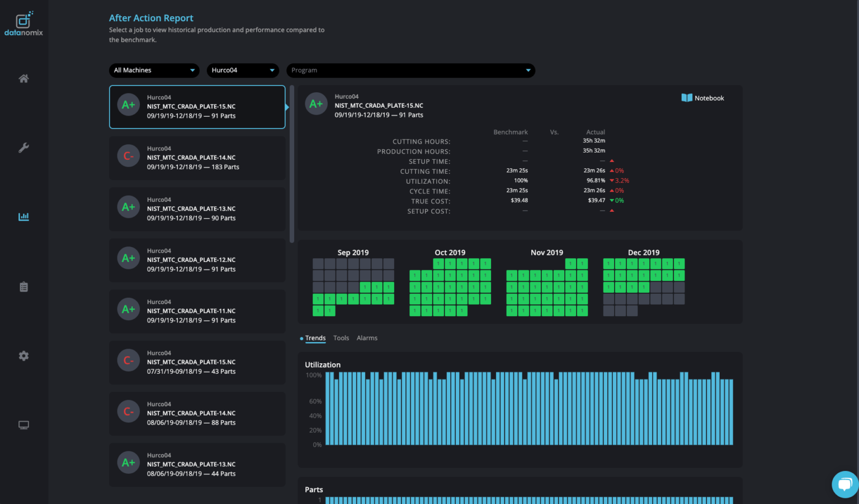Image resolution: width=859 pixels, height=504 pixels.
Task: Click a green day cell in Oct 2019 calendar
Action: pos(450,287)
